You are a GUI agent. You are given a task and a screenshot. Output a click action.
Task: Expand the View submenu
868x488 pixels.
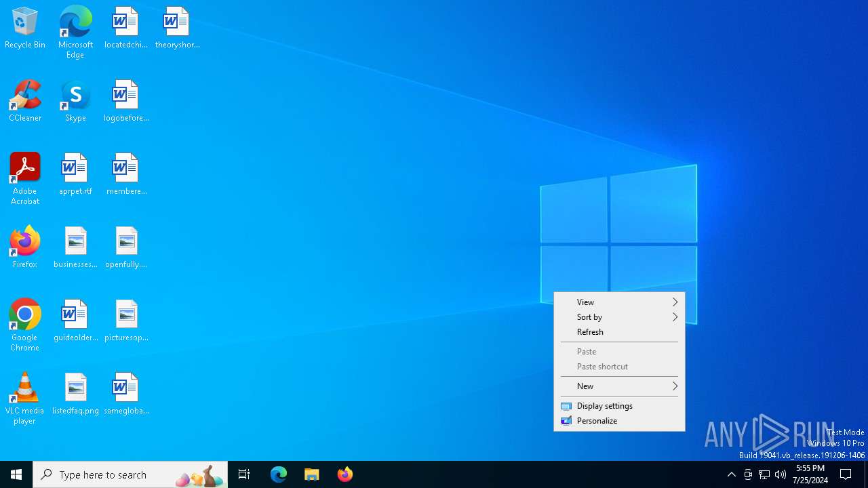click(619, 302)
